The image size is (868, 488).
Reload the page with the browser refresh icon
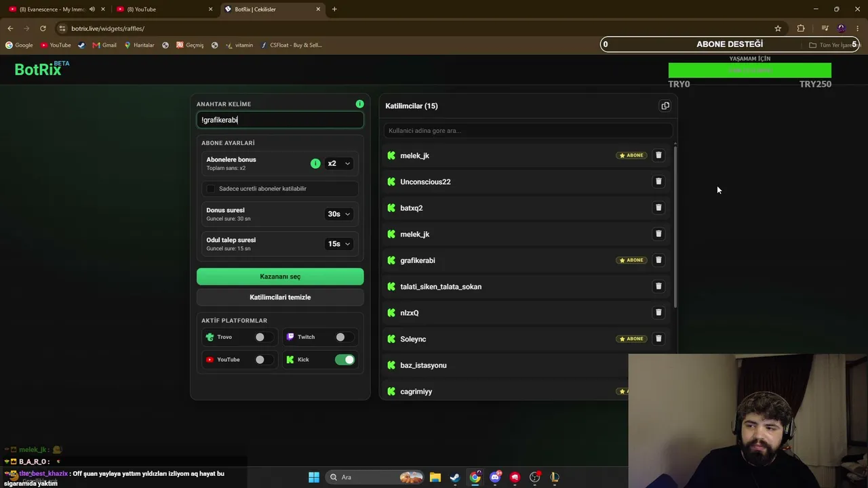click(x=43, y=28)
